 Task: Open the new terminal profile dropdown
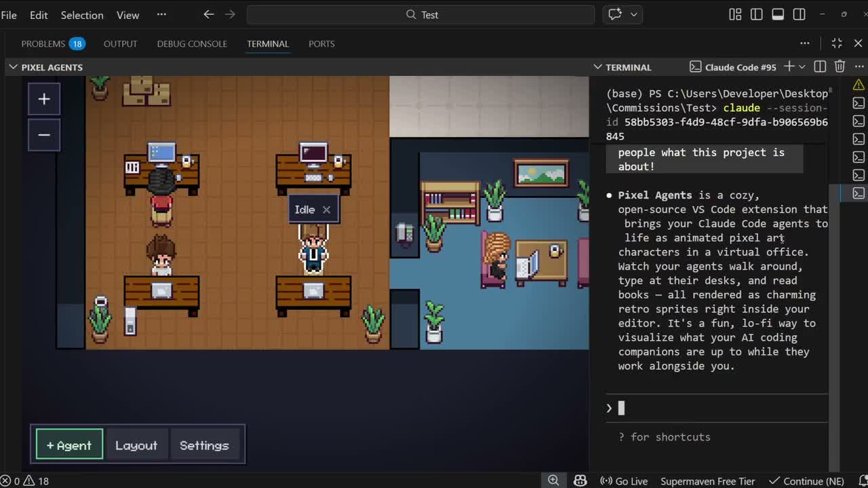point(802,66)
